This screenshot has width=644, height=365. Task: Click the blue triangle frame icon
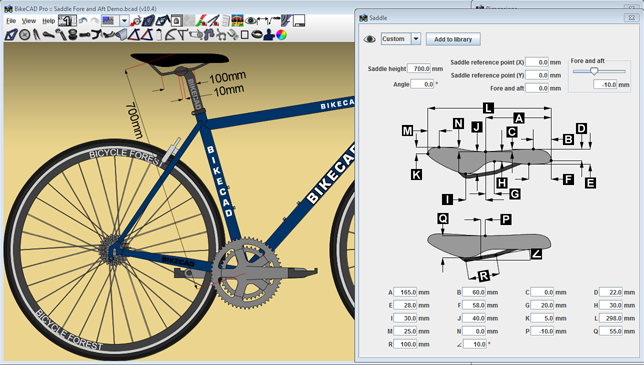click(134, 34)
